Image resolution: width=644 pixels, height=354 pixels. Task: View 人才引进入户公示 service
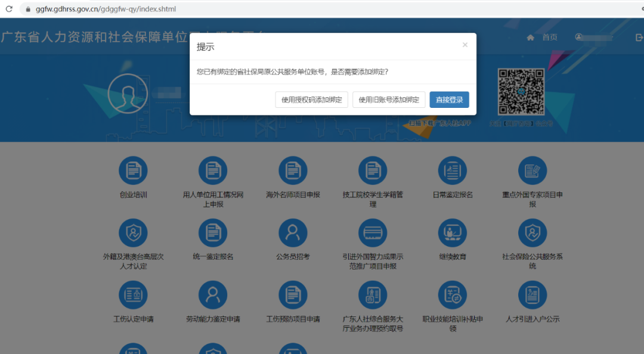coord(532,294)
